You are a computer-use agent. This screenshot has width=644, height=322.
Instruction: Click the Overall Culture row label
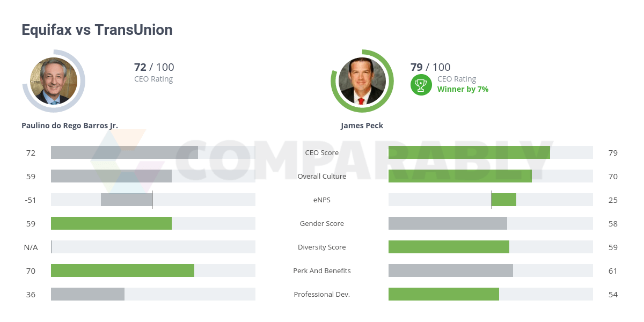[321, 176]
